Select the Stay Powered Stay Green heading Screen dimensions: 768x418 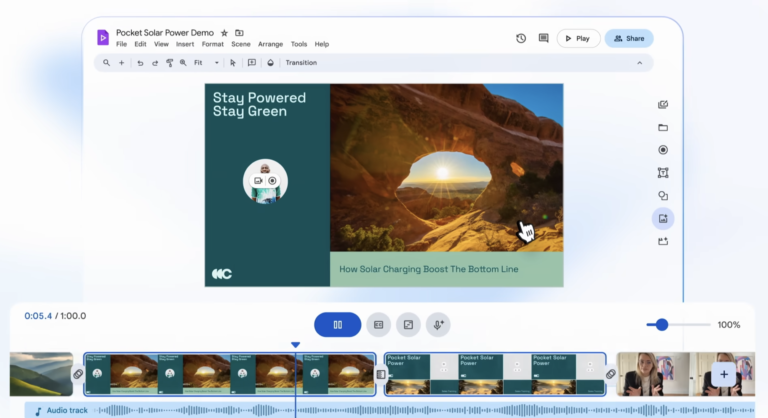(x=259, y=104)
